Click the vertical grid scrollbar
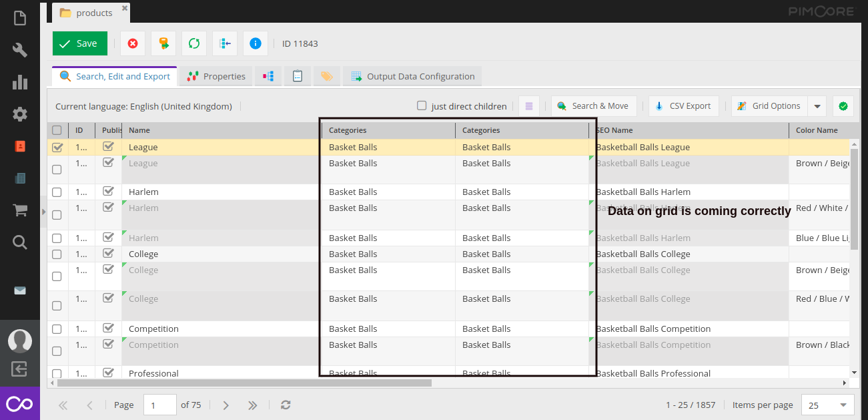The width and height of the screenshot is (868, 420). click(855, 198)
